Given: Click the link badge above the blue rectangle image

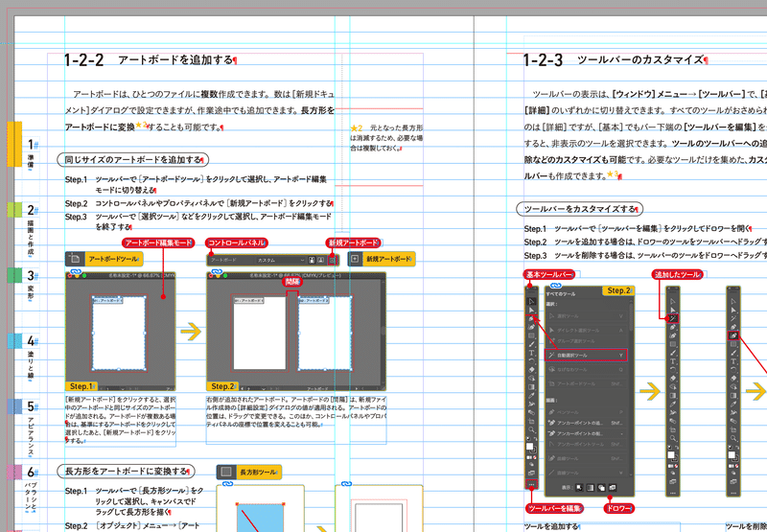Looking at the screenshot, I should pyautogui.click(x=227, y=484).
